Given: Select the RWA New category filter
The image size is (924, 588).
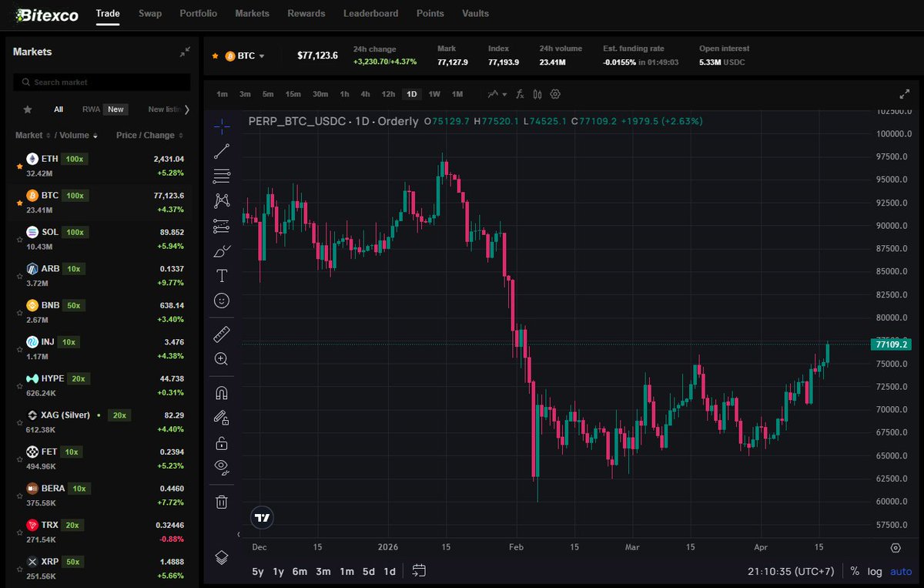Looking at the screenshot, I should click(x=104, y=109).
